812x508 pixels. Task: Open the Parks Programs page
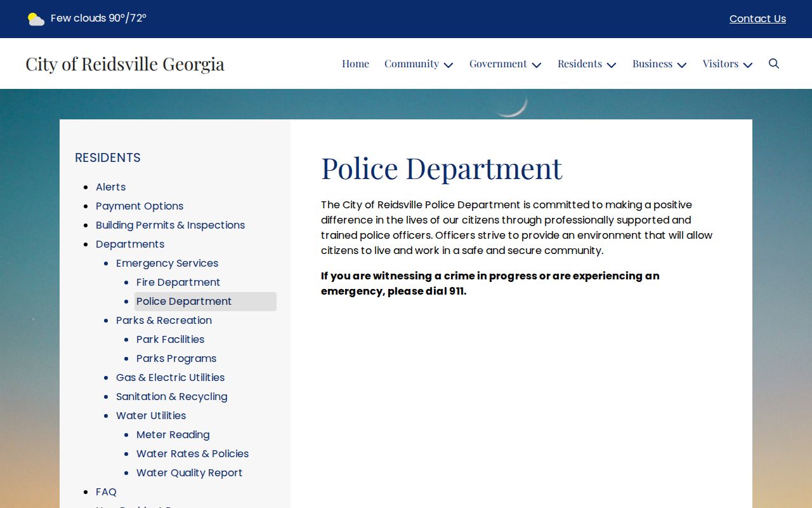point(176,358)
